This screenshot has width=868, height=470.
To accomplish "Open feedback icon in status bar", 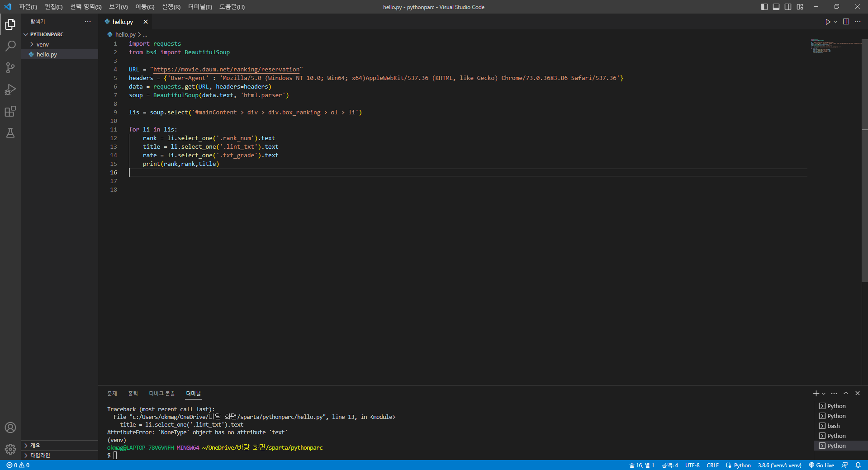I will point(845,465).
